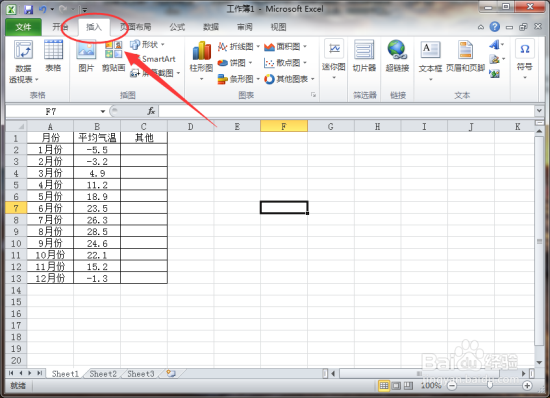Click the Undo icon in quick access toolbar
This screenshot has width=550, height=398.
(x=43, y=9)
